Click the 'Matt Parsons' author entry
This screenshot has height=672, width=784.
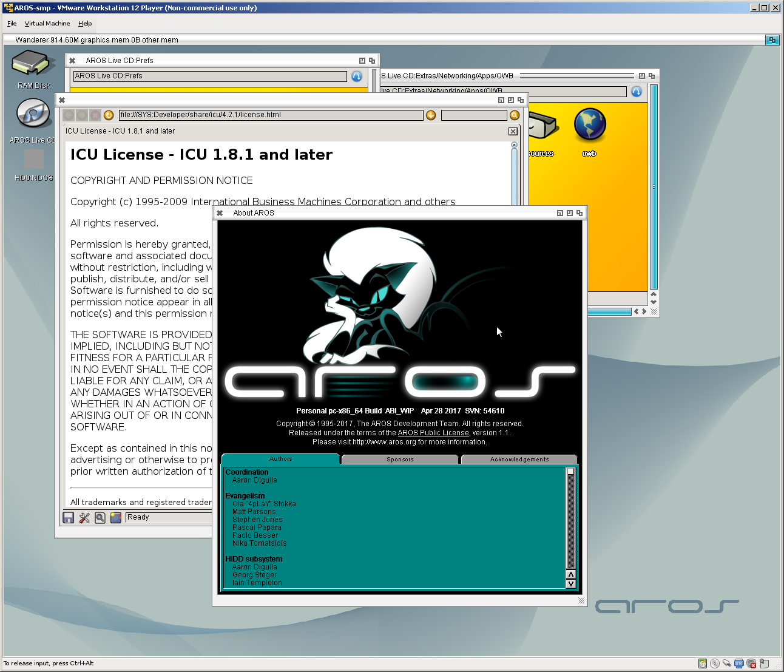pyautogui.click(x=254, y=512)
